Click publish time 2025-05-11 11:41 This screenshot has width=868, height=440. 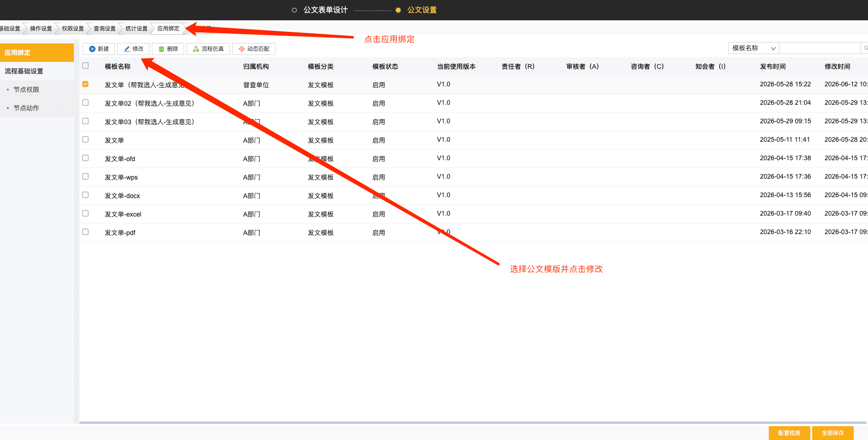point(785,139)
